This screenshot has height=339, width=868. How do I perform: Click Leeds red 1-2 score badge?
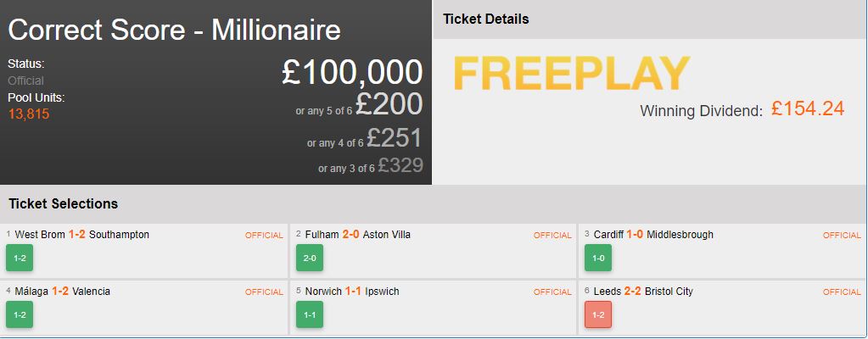point(598,314)
